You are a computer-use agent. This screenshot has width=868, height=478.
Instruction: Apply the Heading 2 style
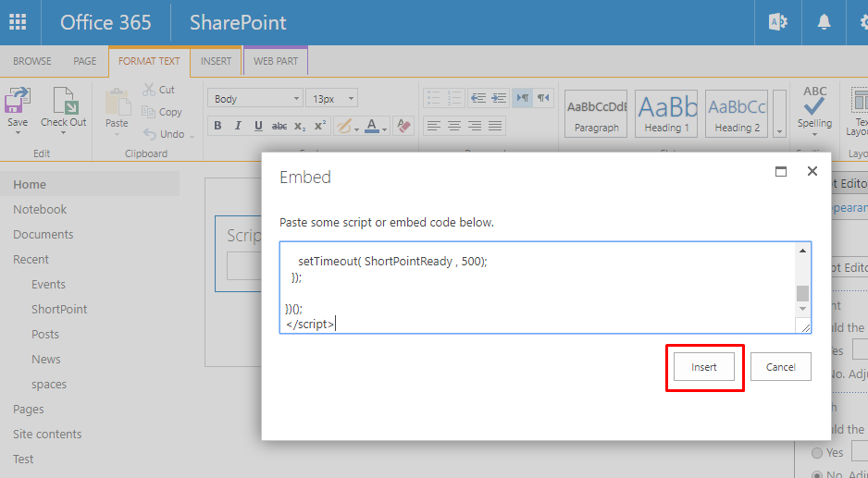[x=737, y=114]
